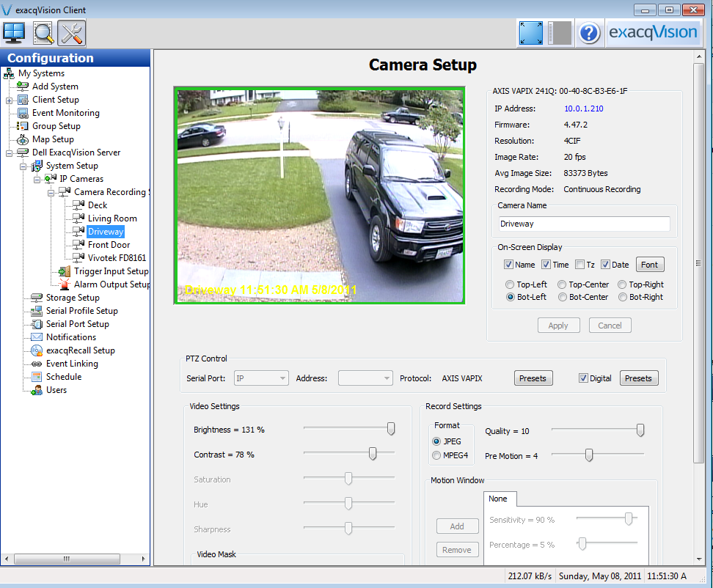Click the Add System icon
The height and width of the screenshot is (588, 713).
coord(23,86)
